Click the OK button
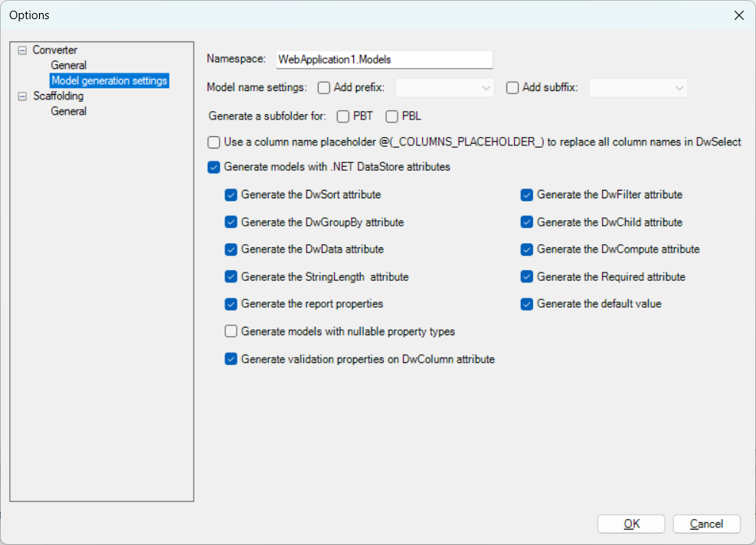 pyautogui.click(x=631, y=524)
